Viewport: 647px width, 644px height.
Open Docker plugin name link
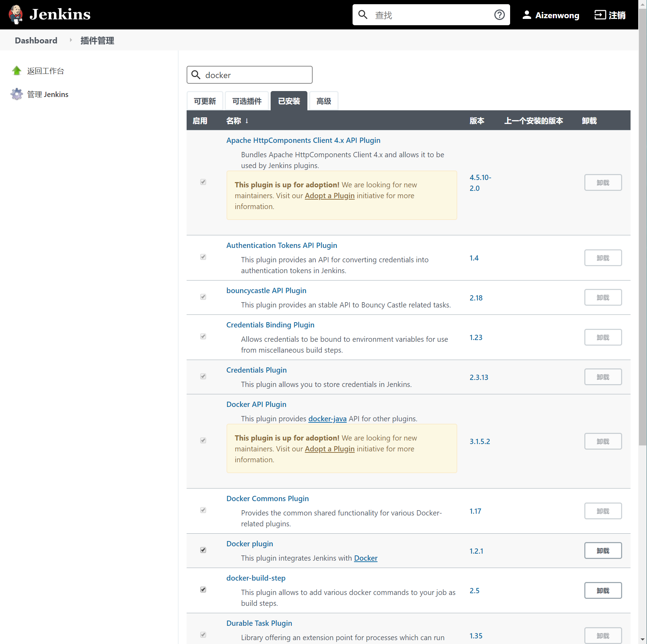[x=250, y=544]
